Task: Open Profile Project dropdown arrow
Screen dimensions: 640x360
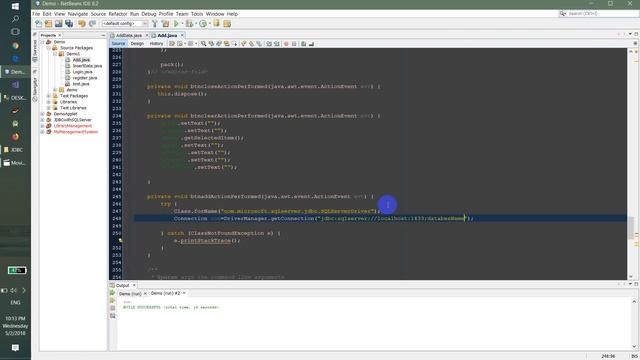Action: pyautogui.click(x=209, y=24)
